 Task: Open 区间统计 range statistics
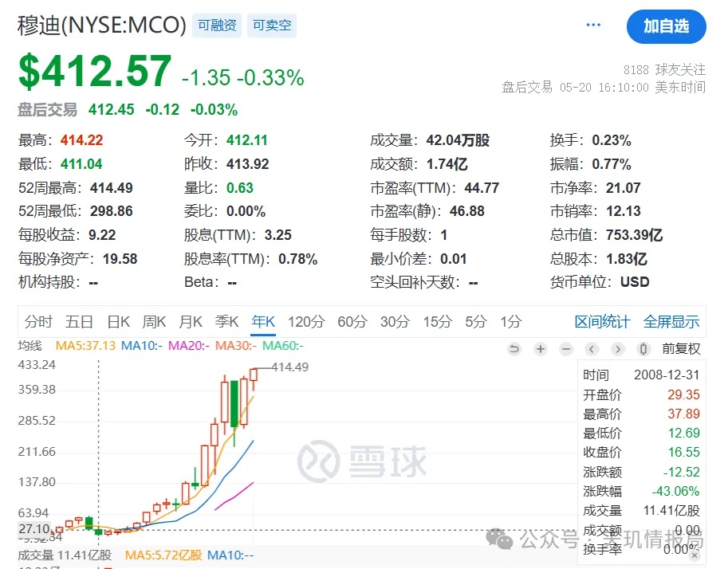point(602,322)
